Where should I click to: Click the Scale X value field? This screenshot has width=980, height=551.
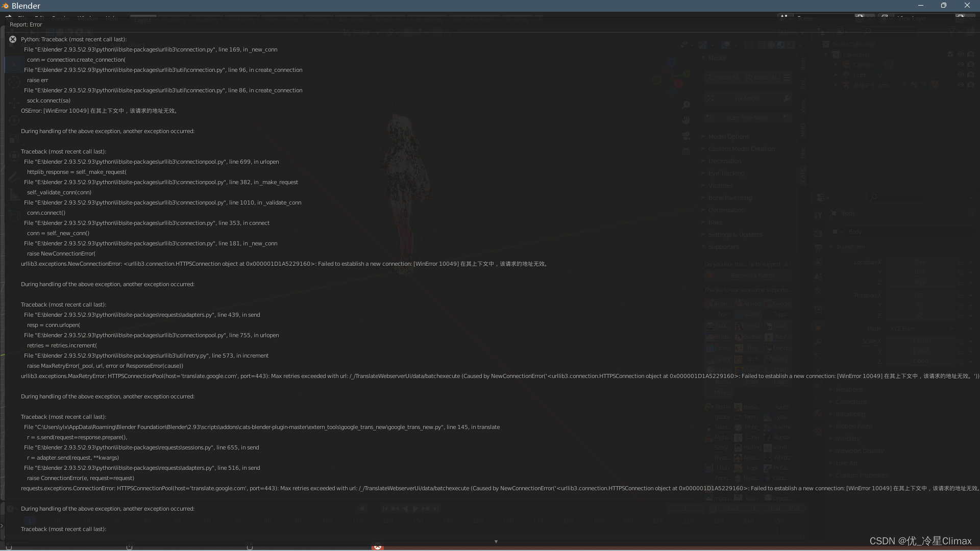pyautogui.click(x=920, y=341)
